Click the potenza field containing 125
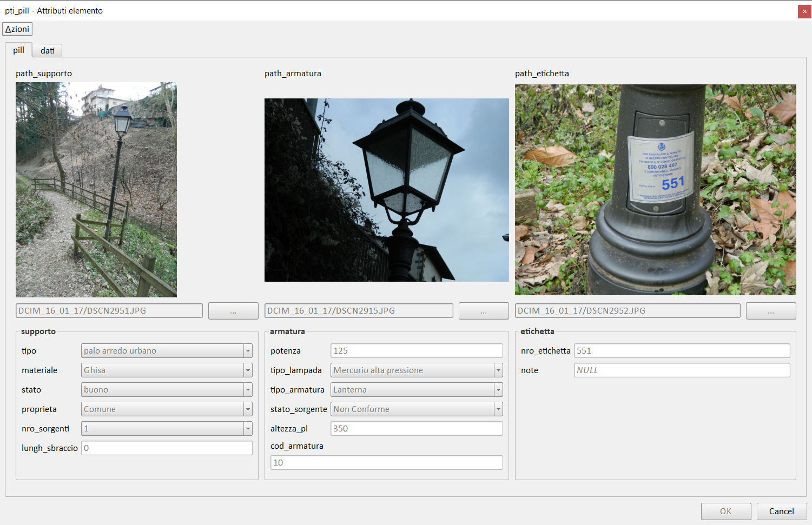The image size is (812, 525). coord(416,351)
